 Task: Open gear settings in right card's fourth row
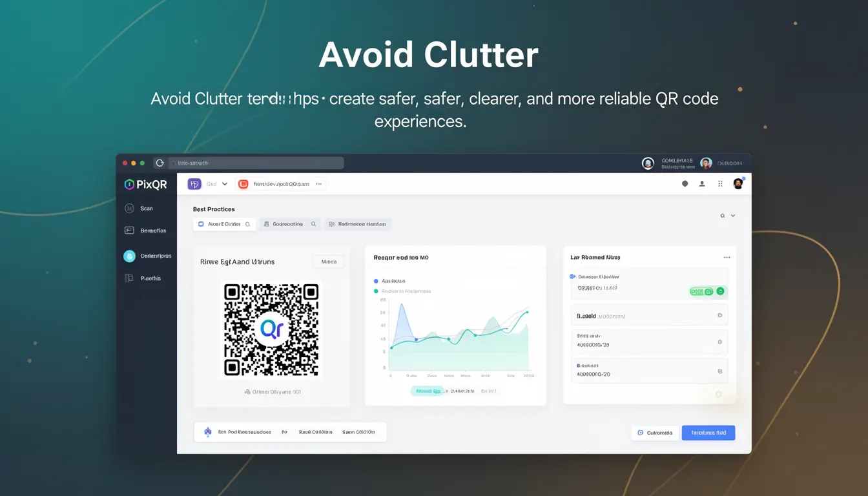[719, 371]
